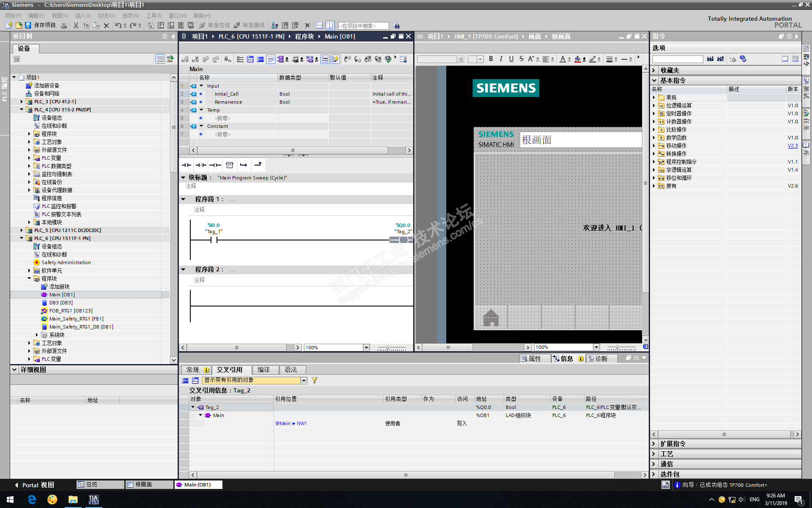Open TIA Portal from Windows taskbar
The image size is (812, 508).
tap(93, 500)
